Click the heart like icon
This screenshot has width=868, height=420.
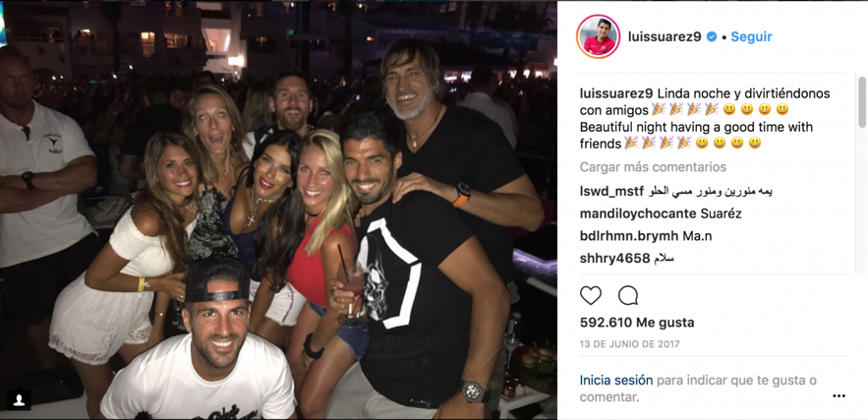click(591, 296)
